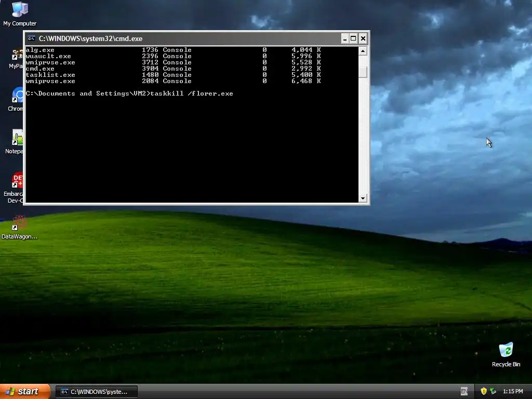Click the Start button

pyautogui.click(x=24, y=391)
